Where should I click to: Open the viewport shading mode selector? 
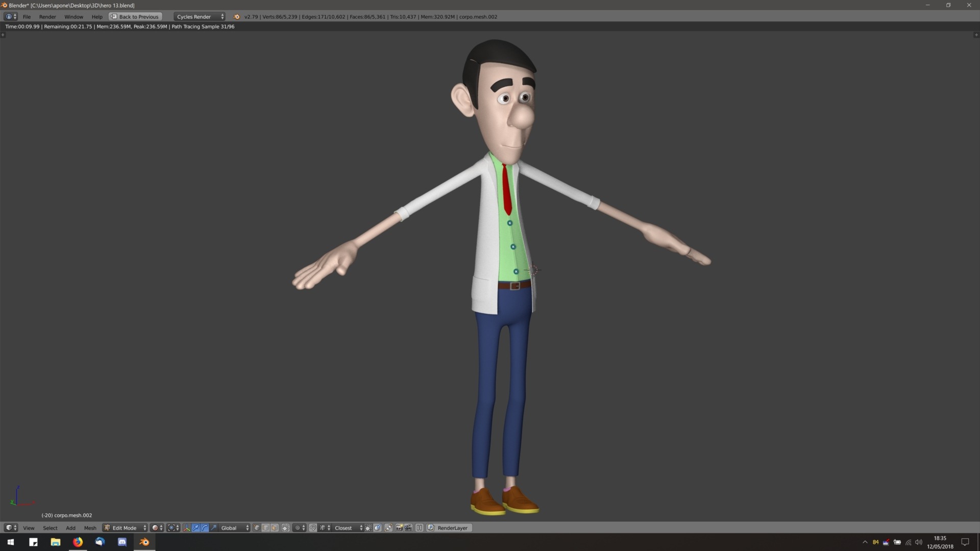coord(157,528)
